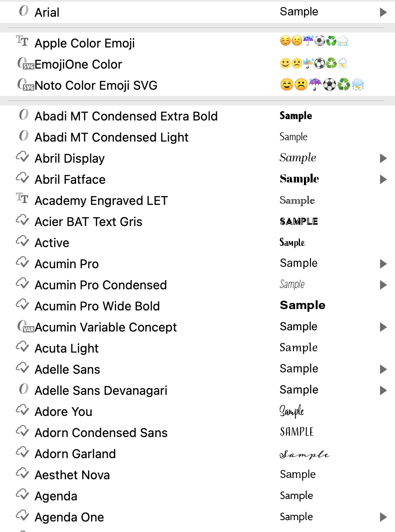Screen dimensions: 395x532
Task: Select the Apple Color Emoji font
Action: tap(84, 43)
